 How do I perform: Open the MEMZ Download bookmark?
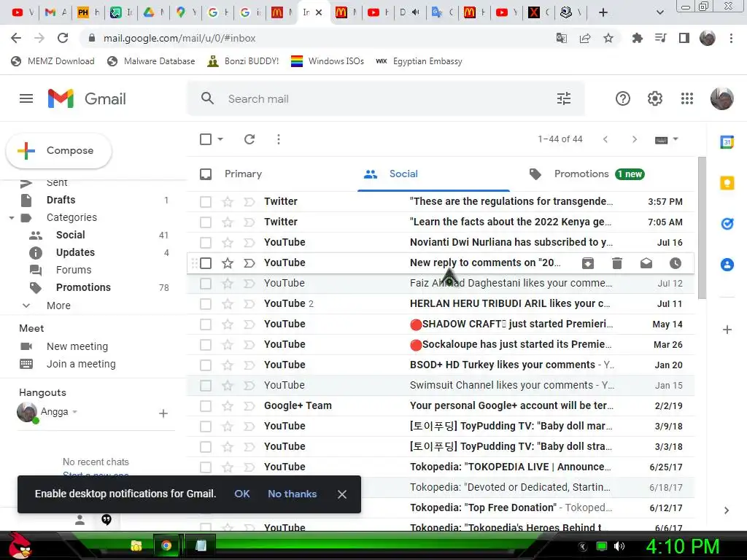[x=53, y=61]
